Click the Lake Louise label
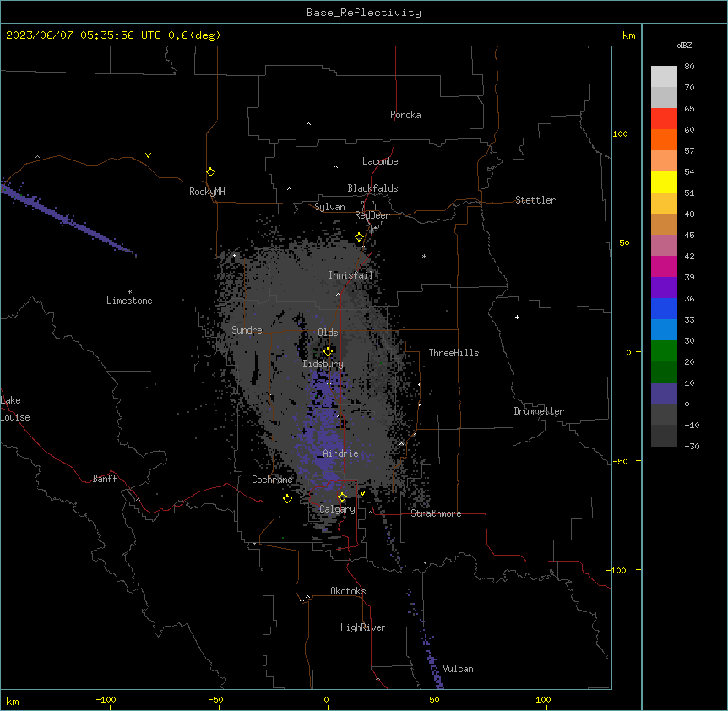Screen dimensions: 728x711 click(14, 409)
